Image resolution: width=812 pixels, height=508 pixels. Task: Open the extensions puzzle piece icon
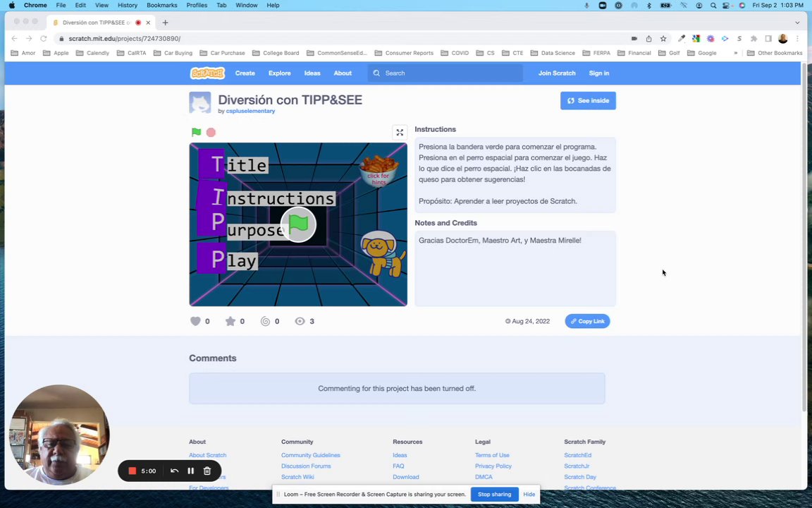pyautogui.click(x=754, y=38)
